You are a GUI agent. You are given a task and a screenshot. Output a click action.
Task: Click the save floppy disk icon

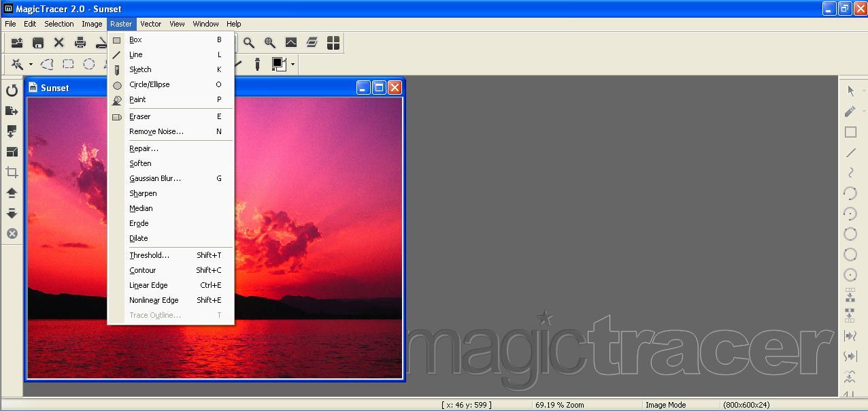coord(38,43)
